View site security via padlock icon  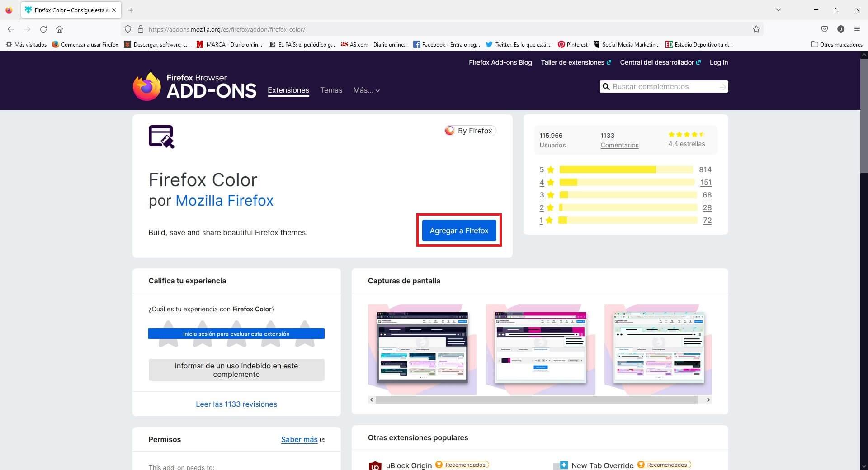[140, 29]
